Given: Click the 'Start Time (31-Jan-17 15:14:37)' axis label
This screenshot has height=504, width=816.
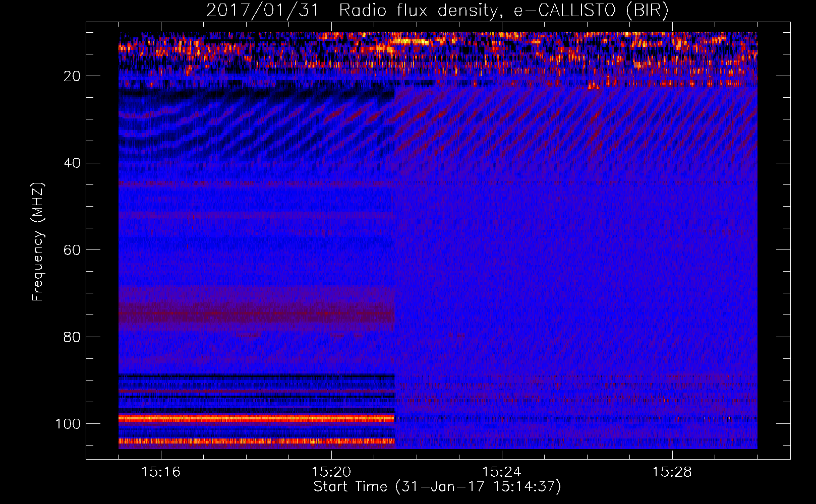Looking at the screenshot, I should pos(437,487).
